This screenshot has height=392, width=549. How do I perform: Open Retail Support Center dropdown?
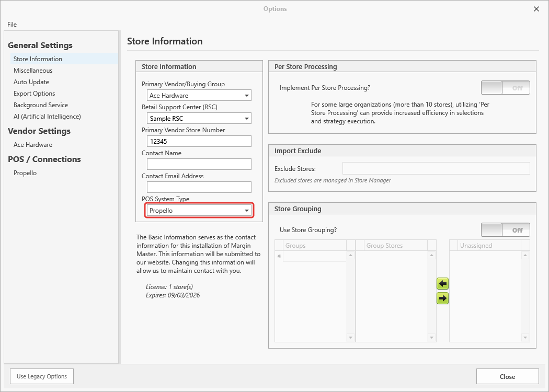click(x=199, y=118)
